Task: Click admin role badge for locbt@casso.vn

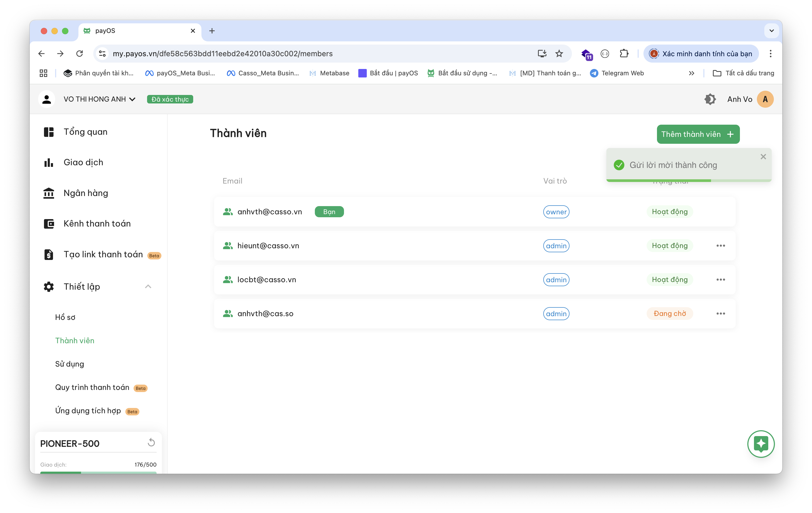Action: (x=556, y=280)
